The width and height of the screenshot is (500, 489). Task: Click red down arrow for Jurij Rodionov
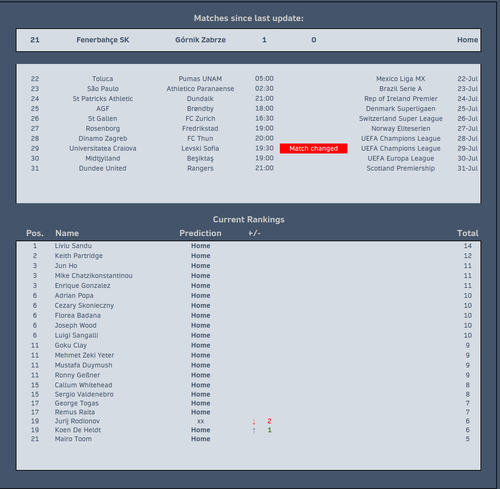254,422
